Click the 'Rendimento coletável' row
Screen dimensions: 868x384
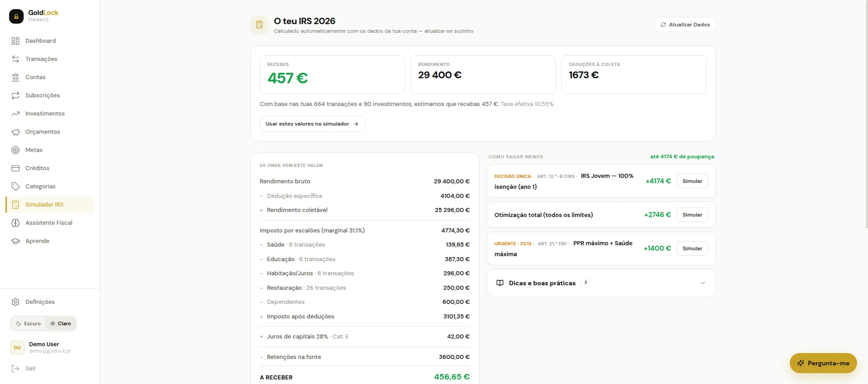(364, 210)
